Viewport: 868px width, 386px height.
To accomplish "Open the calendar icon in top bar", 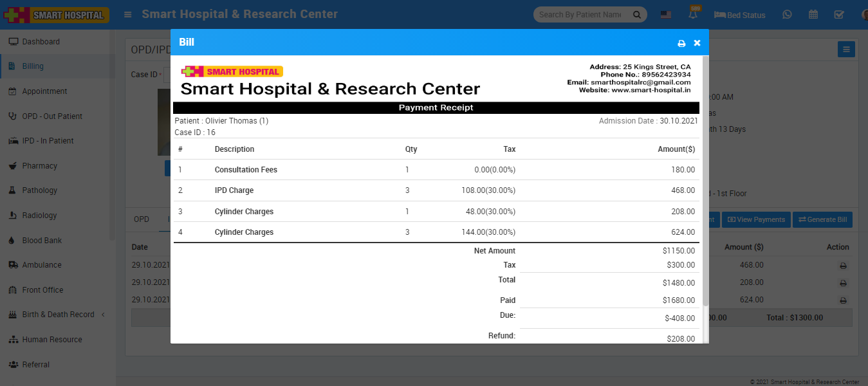I will [x=813, y=15].
